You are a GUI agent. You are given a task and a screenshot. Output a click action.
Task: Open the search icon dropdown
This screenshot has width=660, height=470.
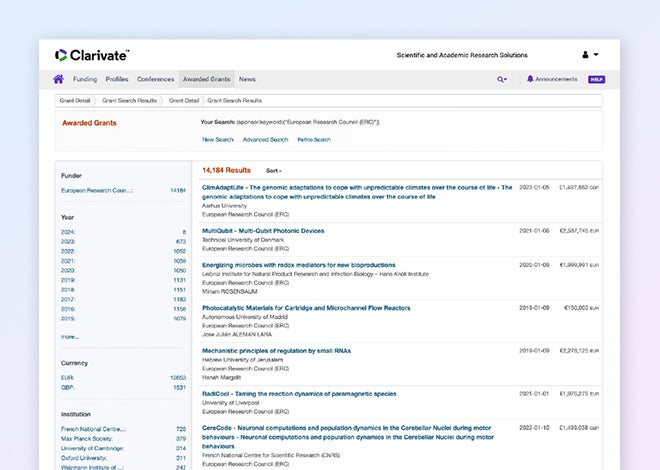(x=502, y=79)
